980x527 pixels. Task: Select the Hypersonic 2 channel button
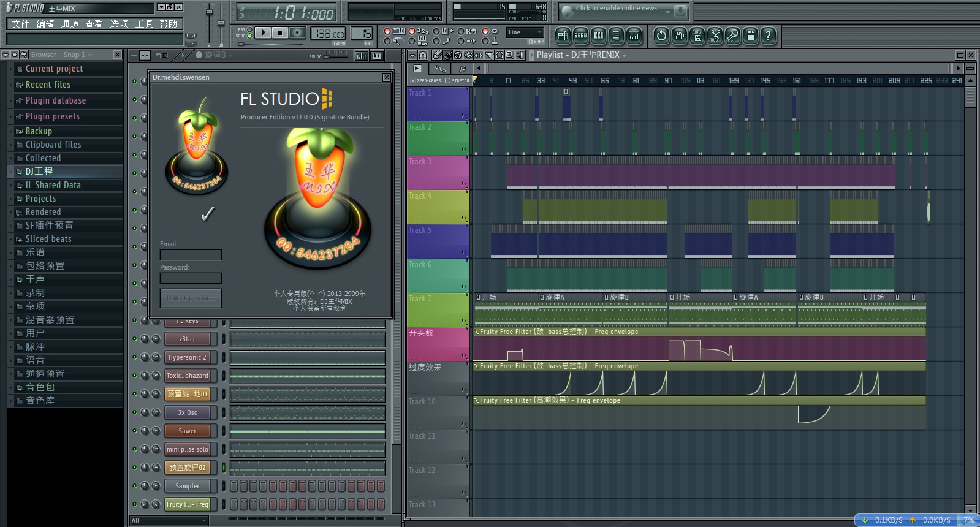click(x=188, y=357)
